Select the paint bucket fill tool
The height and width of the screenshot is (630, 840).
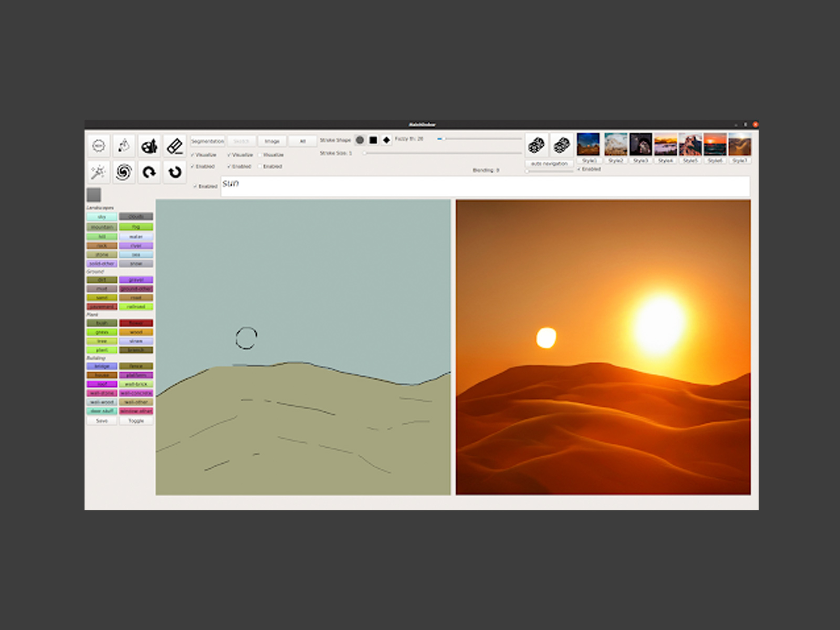[x=124, y=145]
